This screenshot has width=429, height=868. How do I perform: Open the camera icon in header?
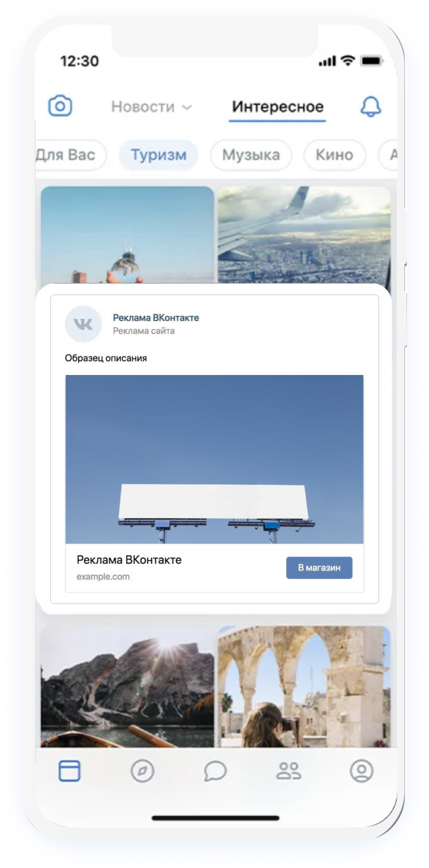[x=60, y=106]
